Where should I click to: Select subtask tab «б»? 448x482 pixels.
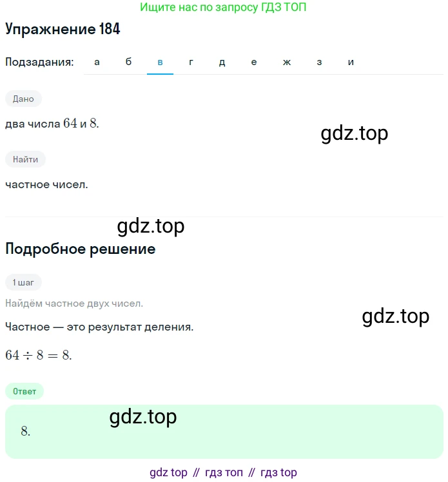pyautogui.click(x=128, y=62)
